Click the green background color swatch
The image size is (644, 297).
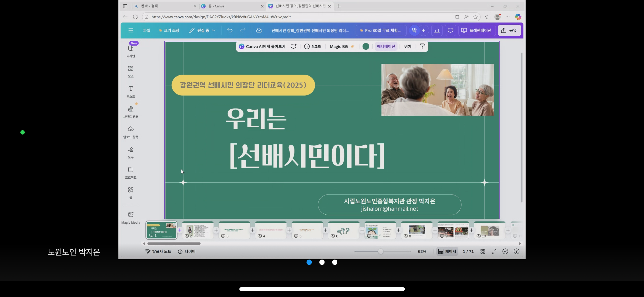click(366, 46)
